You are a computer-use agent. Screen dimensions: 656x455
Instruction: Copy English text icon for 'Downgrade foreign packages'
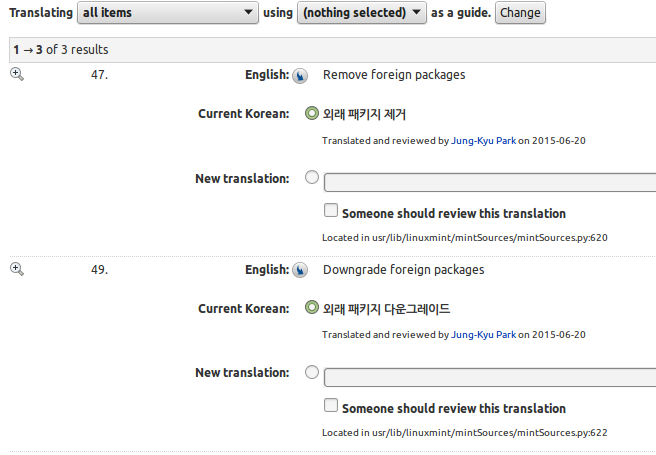[x=300, y=270]
